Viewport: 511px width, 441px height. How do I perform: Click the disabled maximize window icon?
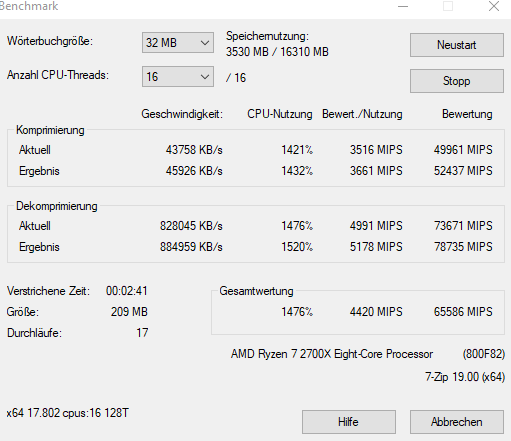click(448, 6)
